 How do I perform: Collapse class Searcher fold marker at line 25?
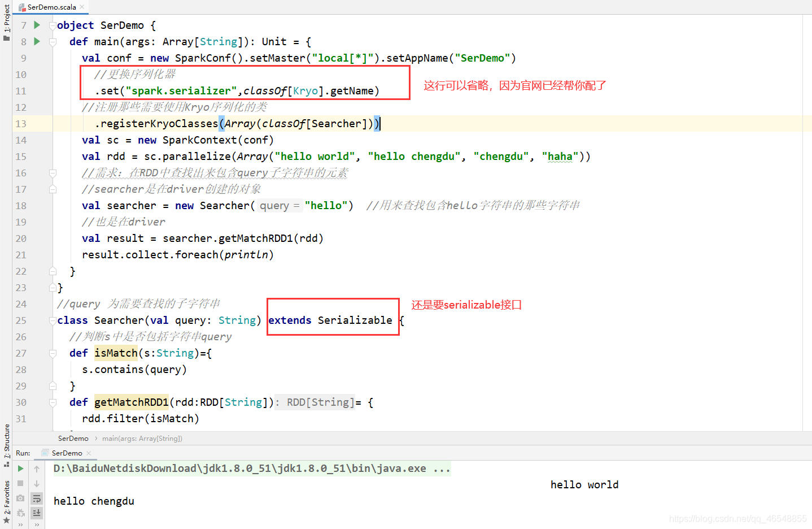point(53,320)
